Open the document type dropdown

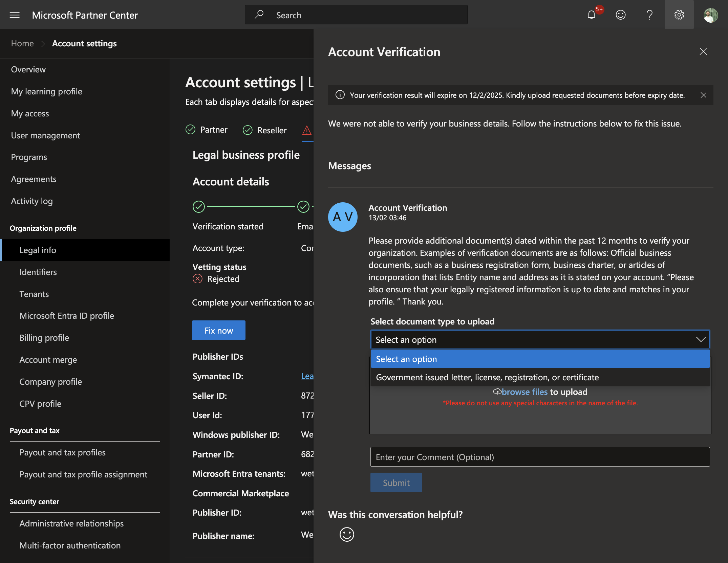coord(540,340)
